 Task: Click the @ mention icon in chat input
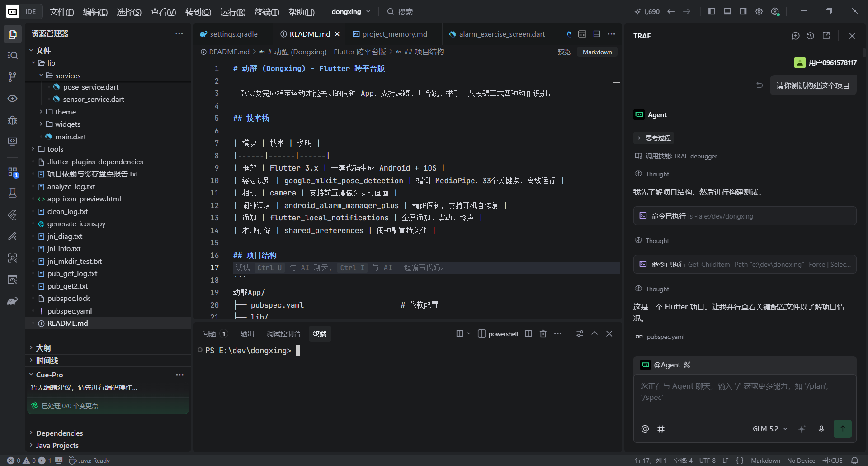[645, 429]
